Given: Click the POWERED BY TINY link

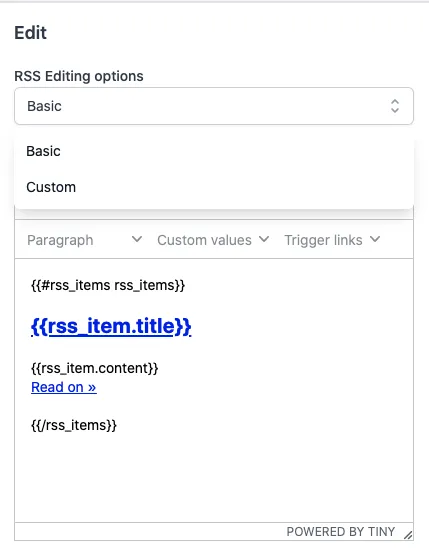Looking at the screenshot, I should click(341, 531).
